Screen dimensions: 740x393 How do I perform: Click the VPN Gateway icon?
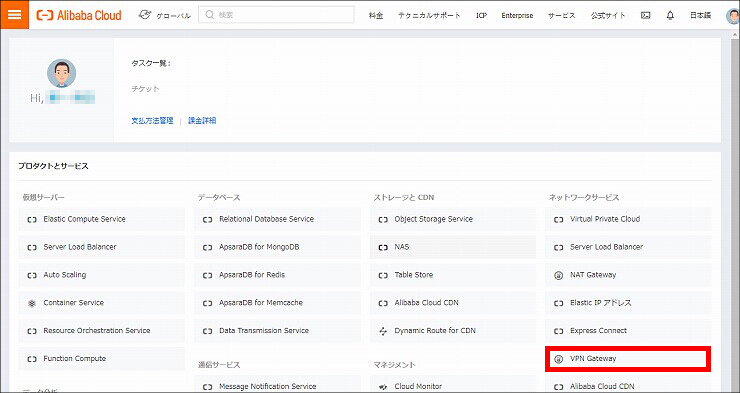coord(559,359)
